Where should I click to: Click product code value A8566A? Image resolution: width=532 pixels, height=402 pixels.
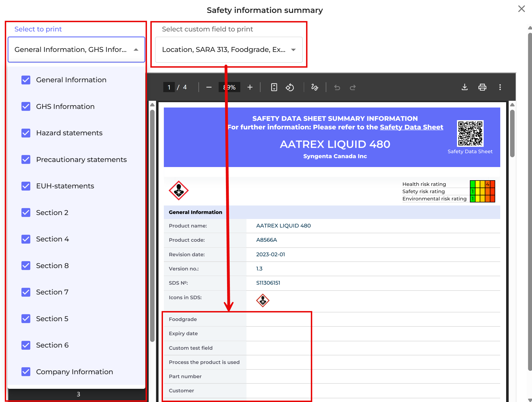click(x=266, y=240)
